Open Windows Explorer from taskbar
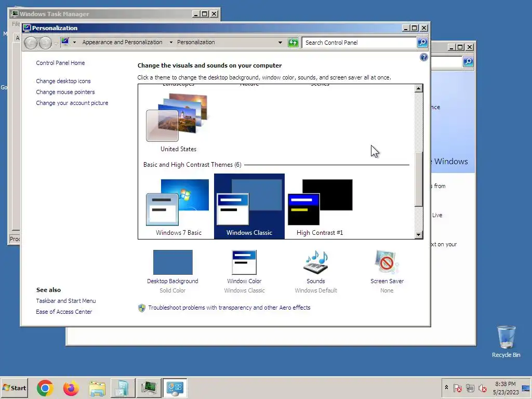The height and width of the screenshot is (399, 532). point(97,388)
